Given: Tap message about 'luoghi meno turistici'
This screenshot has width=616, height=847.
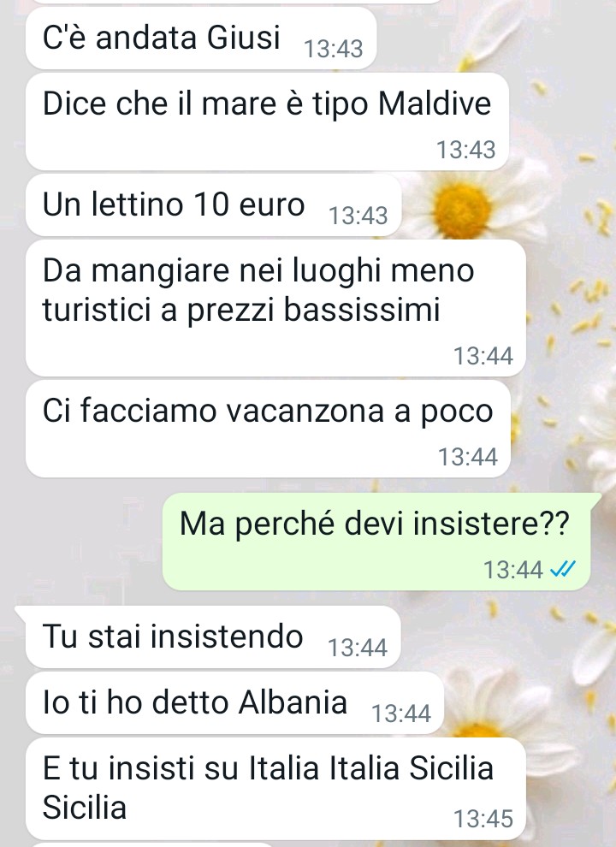Looking at the screenshot, I should click(x=275, y=308).
